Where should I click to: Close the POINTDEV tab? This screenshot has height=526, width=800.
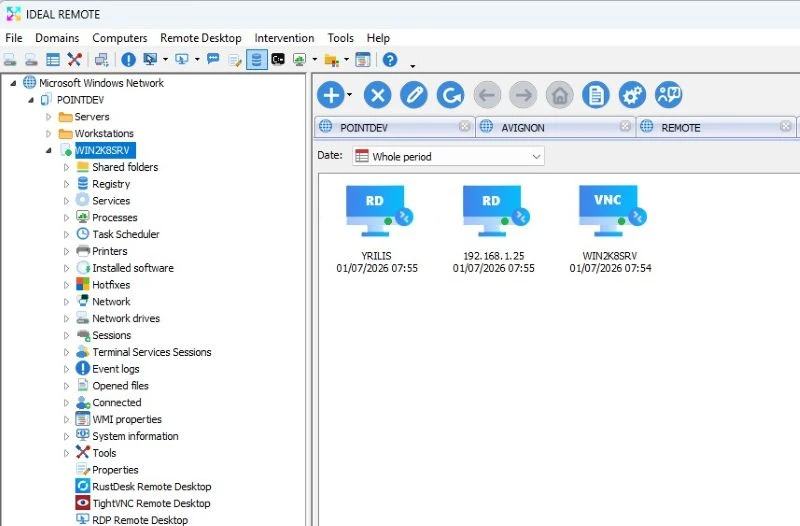[464, 127]
